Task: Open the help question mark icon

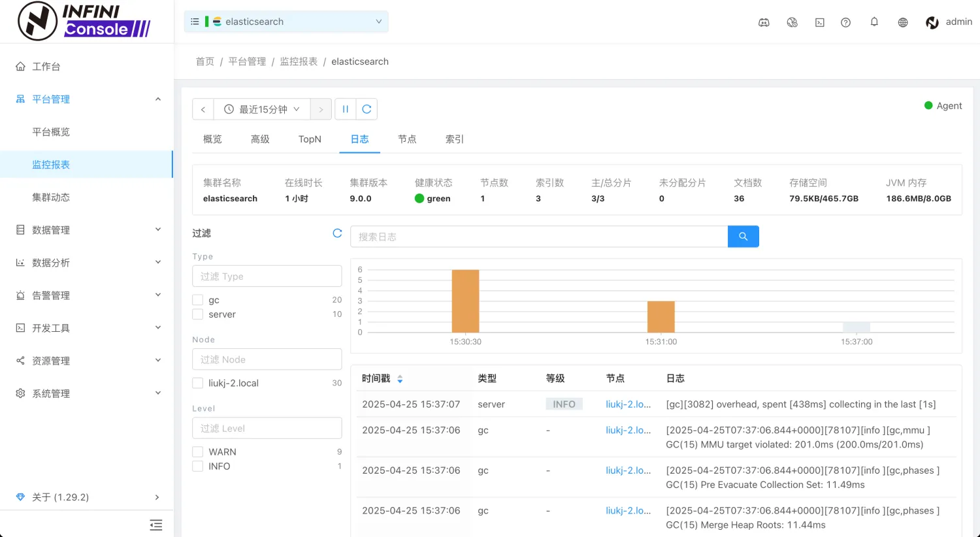Action: click(845, 22)
